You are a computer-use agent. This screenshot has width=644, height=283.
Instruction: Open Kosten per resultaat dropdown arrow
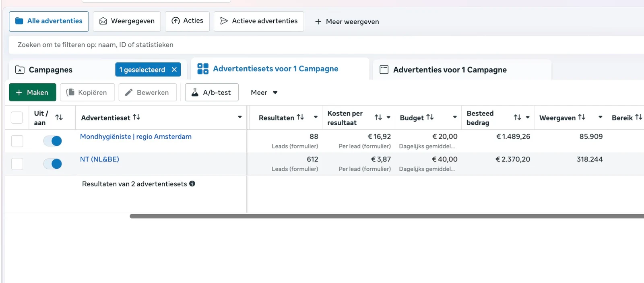(x=388, y=118)
